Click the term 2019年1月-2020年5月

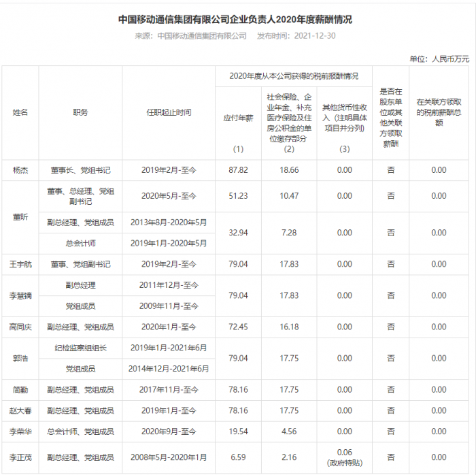tap(169, 243)
